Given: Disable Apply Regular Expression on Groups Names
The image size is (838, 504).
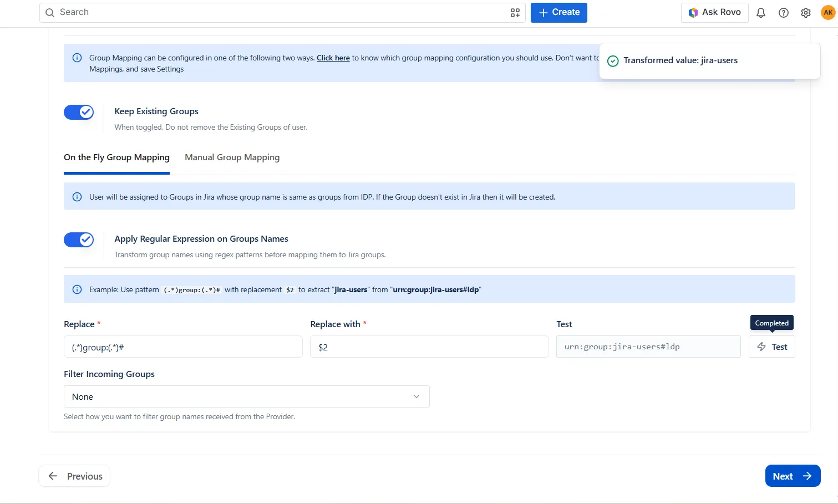Looking at the screenshot, I should [x=79, y=240].
